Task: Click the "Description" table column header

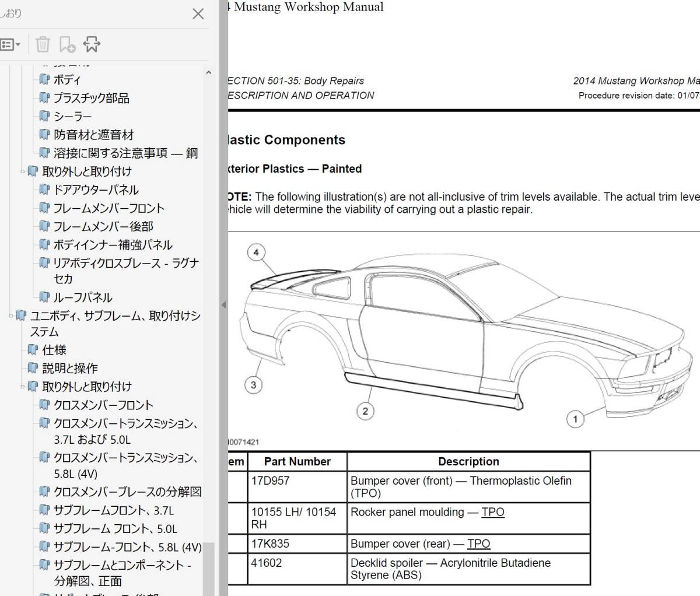Action: (469, 461)
